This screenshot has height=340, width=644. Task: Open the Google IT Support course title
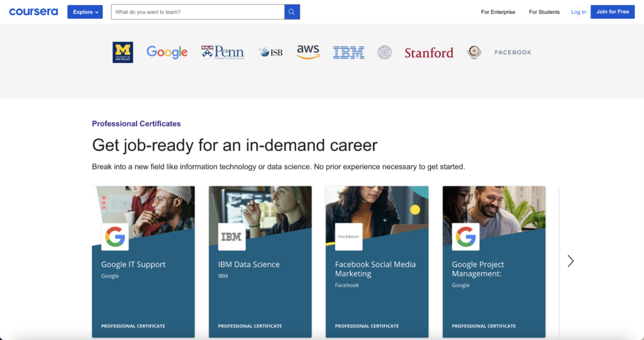[133, 264]
